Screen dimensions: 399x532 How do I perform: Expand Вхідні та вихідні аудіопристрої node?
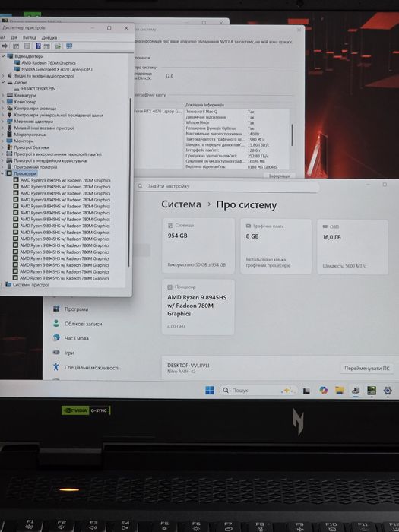(3, 76)
